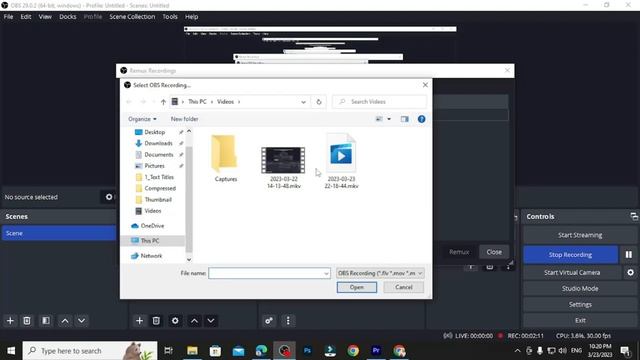Open the Tools menu
This screenshot has height=360, width=640.
pyautogui.click(x=170, y=17)
